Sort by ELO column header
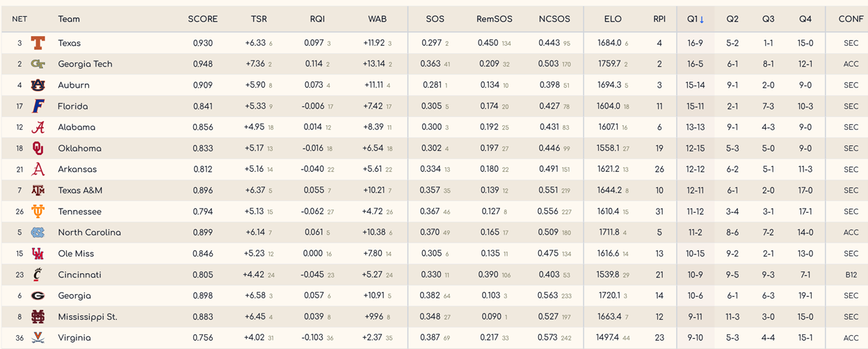 click(x=613, y=19)
